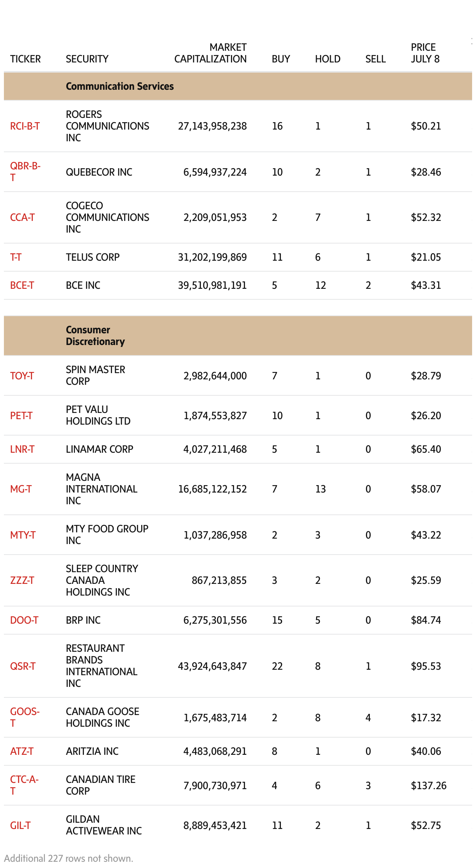The image size is (476, 868).
Task: Open the QSR-T ticker link
Action: 23,666
